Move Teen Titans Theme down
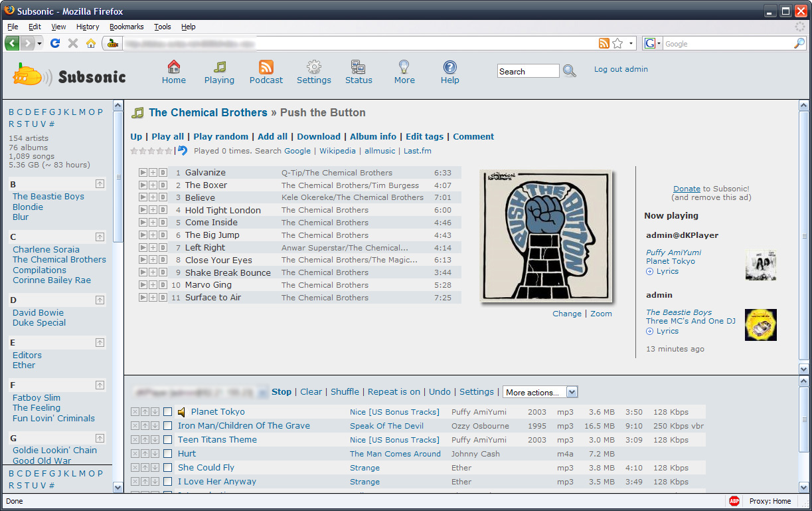812x511 pixels. click(155, 440)
